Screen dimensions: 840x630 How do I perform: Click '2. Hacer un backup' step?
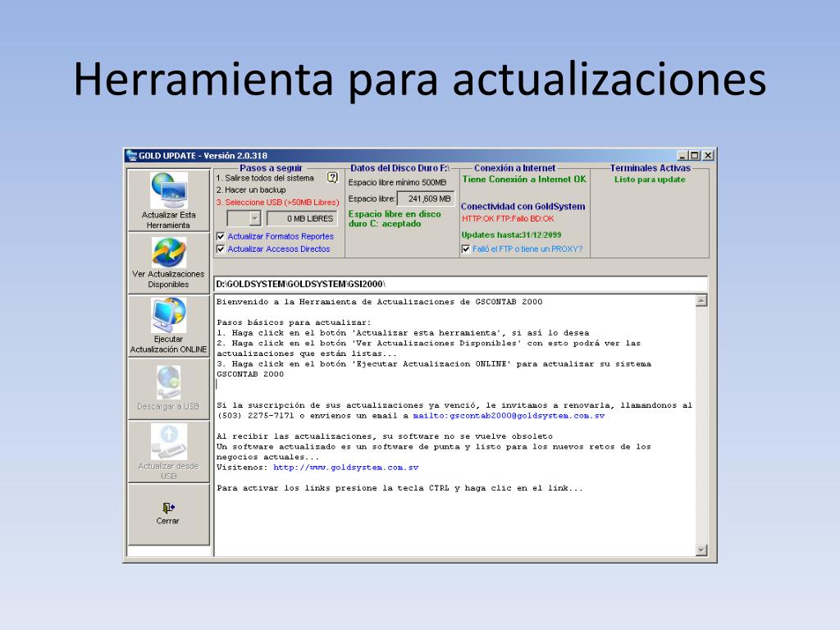pos(251,189)
